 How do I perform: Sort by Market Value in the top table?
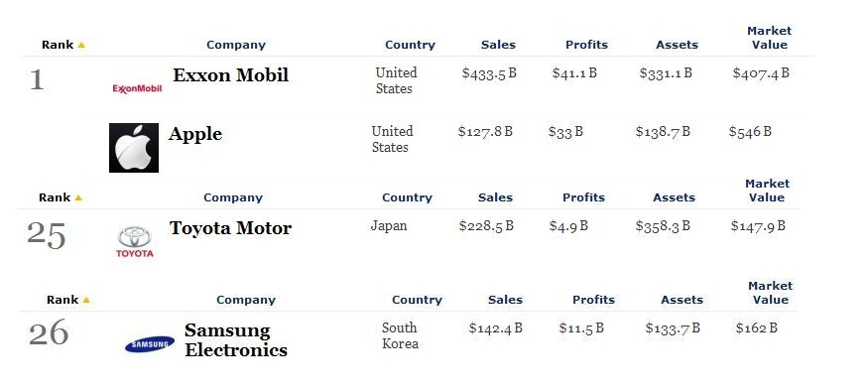[x=770, y=38]
